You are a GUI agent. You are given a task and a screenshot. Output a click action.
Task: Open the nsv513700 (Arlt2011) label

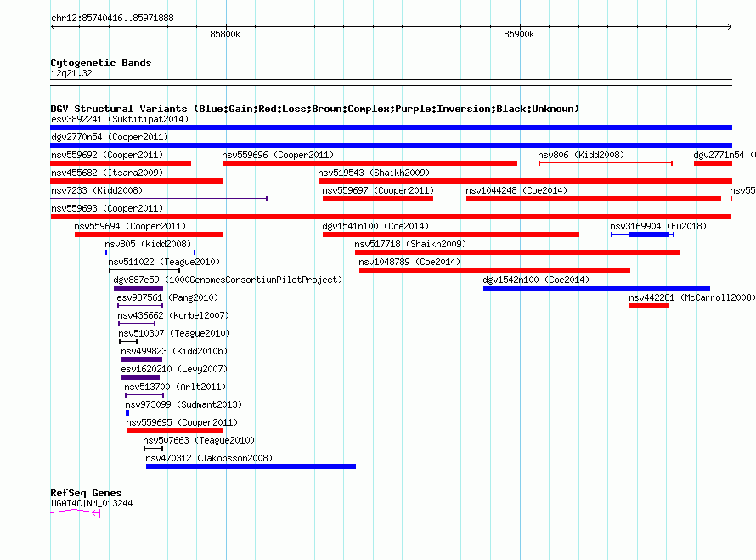(x=175, y=387)
